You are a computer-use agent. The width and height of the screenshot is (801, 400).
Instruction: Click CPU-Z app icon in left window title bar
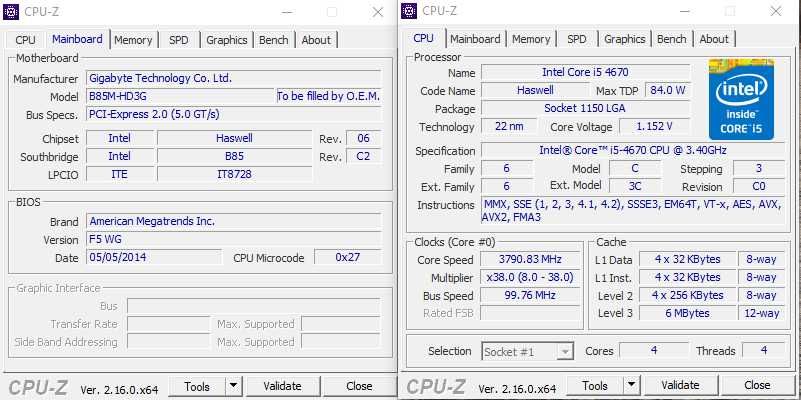[11, 12]
